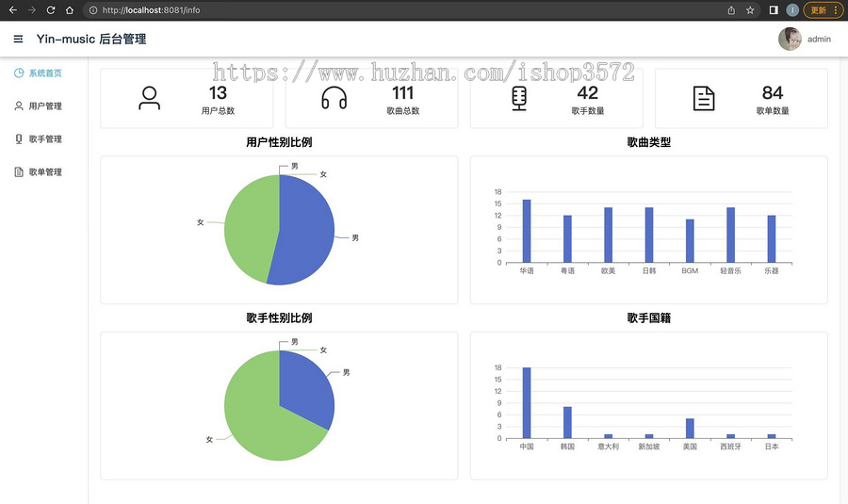Click the 用户性别比例 chart title
Image resolution: width=848 pixels, height=504 pixels.
279,142
